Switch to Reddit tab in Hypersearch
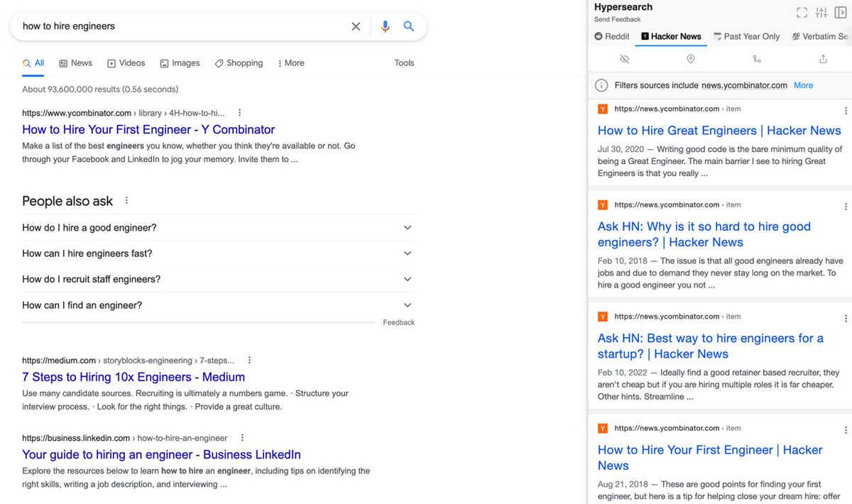Screen dimensions: 852x504 coord(612,36)
